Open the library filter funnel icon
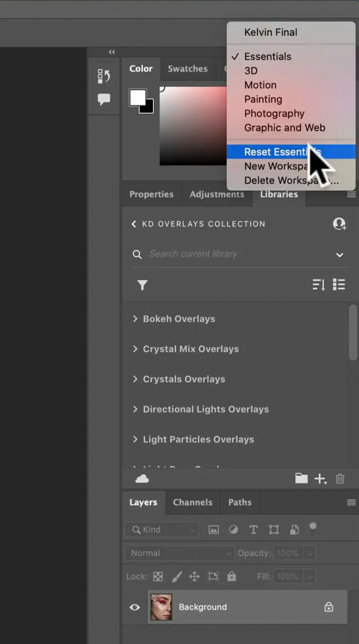Screen dimensions: 359x644 pyautogui.click(x=143, y=285)
